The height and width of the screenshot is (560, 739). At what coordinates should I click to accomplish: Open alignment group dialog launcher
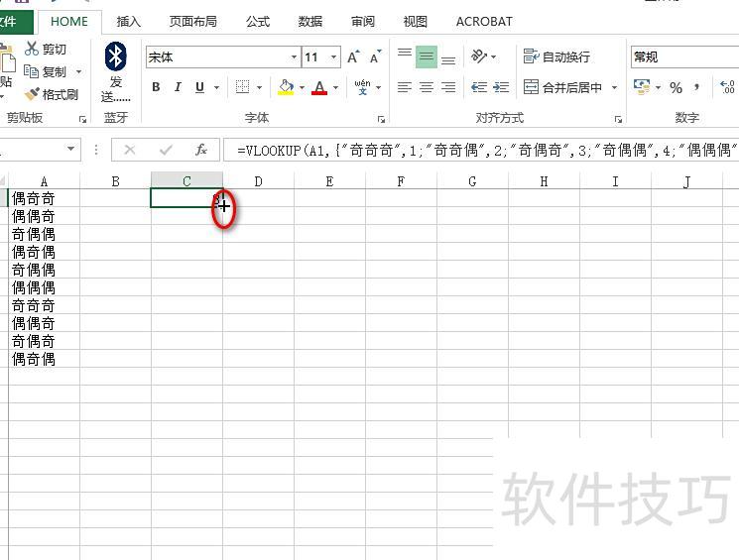618,120
